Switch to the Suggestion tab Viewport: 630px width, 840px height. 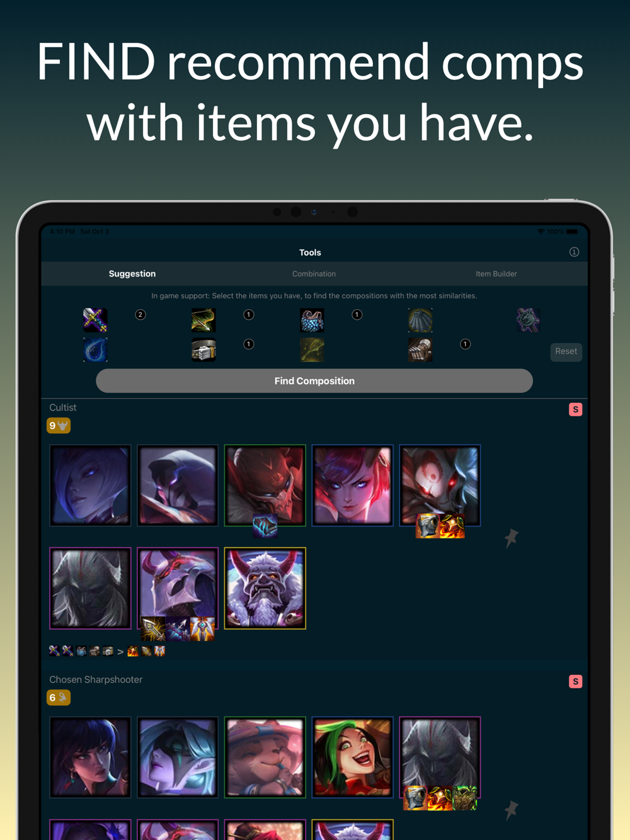tap(132, 274)
